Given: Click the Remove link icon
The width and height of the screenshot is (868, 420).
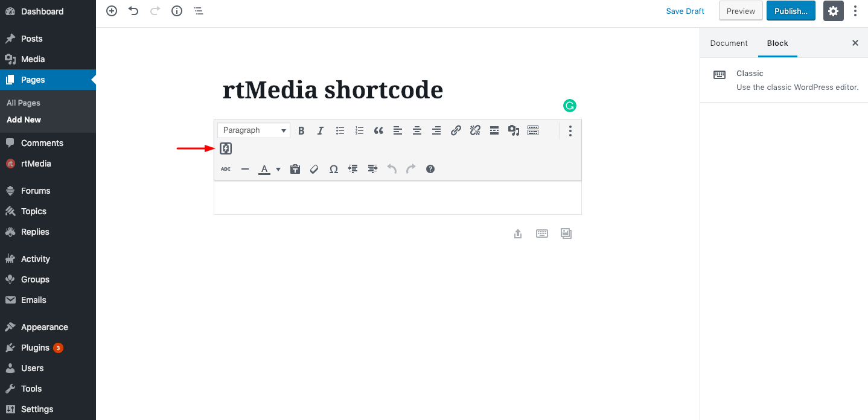Looking at the screenshot, I should [475, 130].
